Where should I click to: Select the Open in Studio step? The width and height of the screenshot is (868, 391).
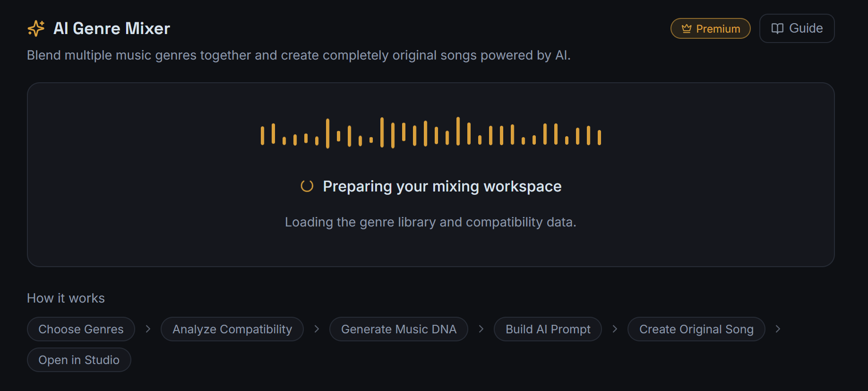(x=79, y=360)
